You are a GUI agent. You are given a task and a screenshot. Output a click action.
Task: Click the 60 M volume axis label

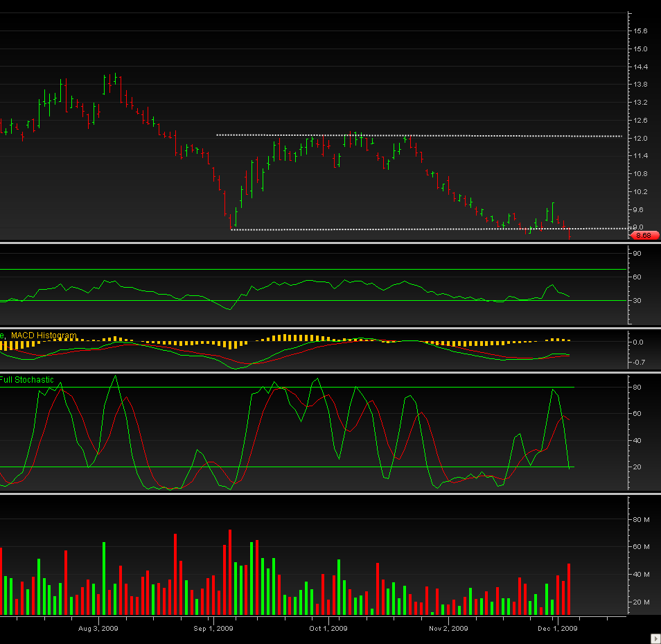(641, 546)
